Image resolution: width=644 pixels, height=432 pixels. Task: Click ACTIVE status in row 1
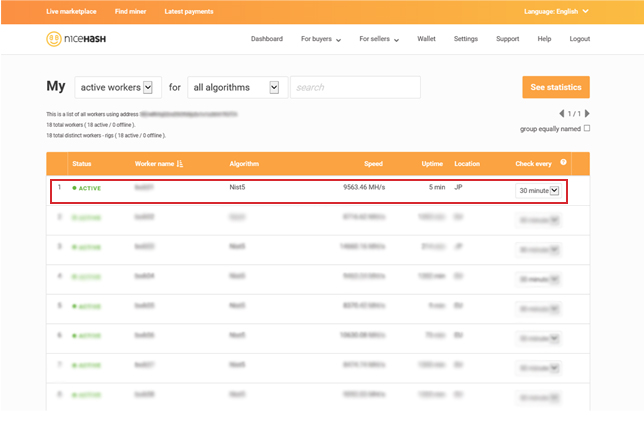point(87,188)
